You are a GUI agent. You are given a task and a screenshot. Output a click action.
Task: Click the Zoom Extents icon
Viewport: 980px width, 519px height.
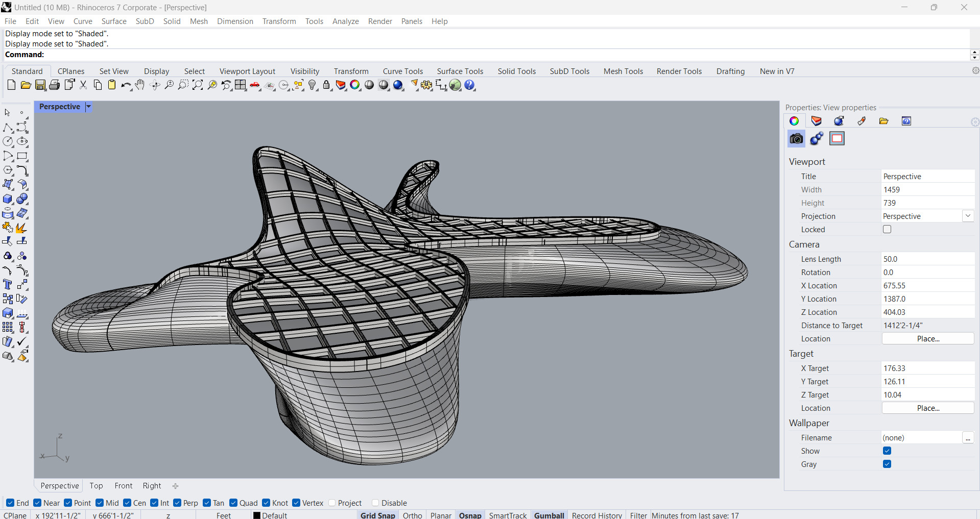tap(198, 85)
